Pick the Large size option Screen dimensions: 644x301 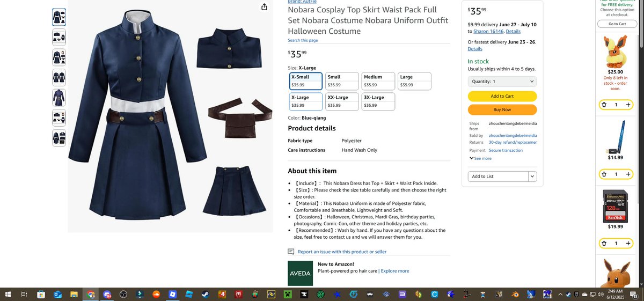click(x=414, y=81)
